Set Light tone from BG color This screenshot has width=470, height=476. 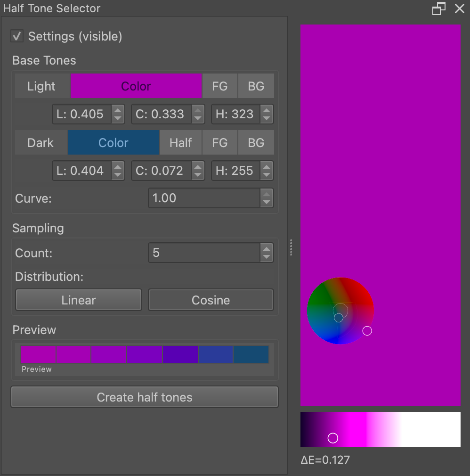256,86
